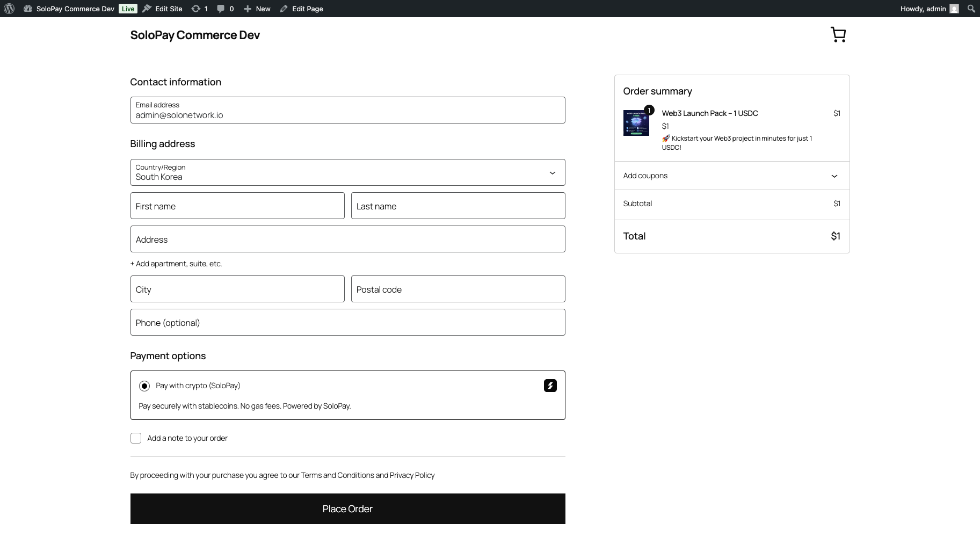Click the Web3 Launch Pack product thumbnail
This screenshot has height=552, width=980.
pos(636,123)
